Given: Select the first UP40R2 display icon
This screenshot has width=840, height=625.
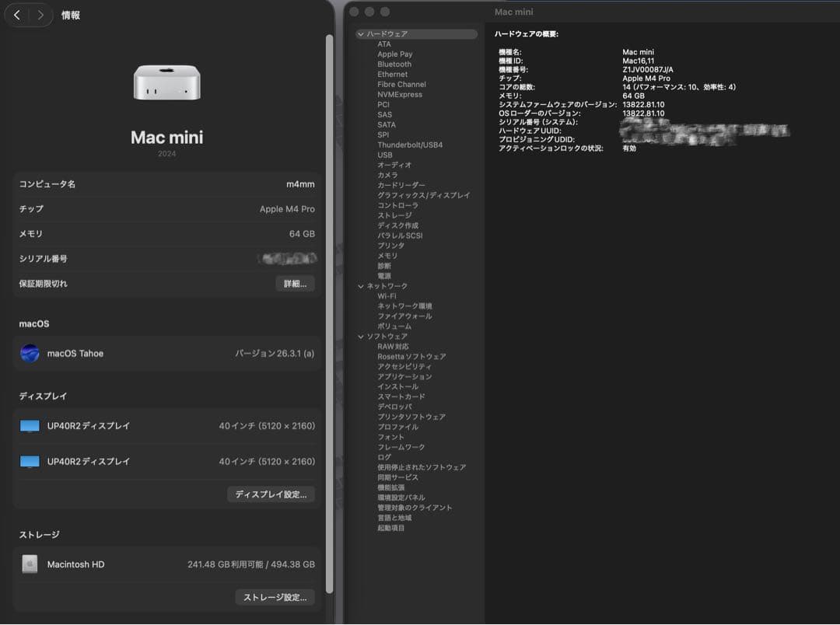Looking at the screenshot, I should tap(30, 426).
